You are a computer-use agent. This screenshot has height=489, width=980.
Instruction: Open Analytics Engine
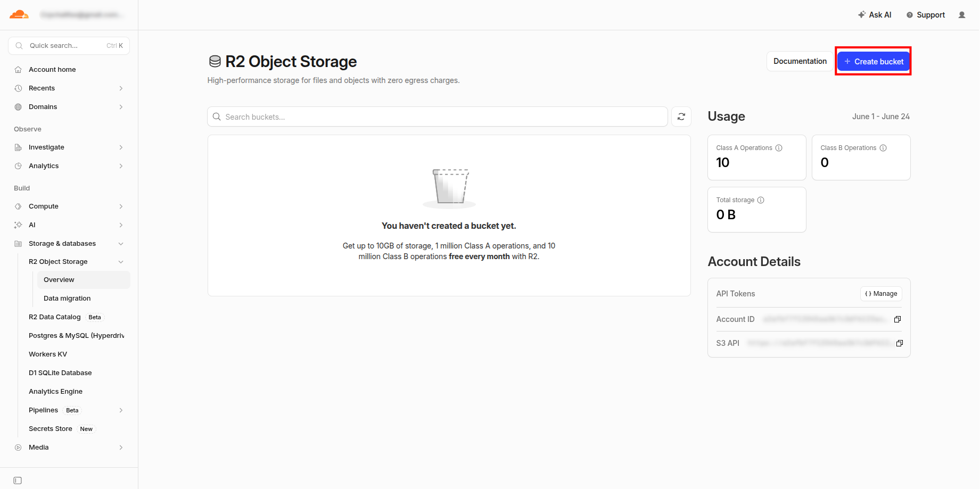(x=55, y=392)
